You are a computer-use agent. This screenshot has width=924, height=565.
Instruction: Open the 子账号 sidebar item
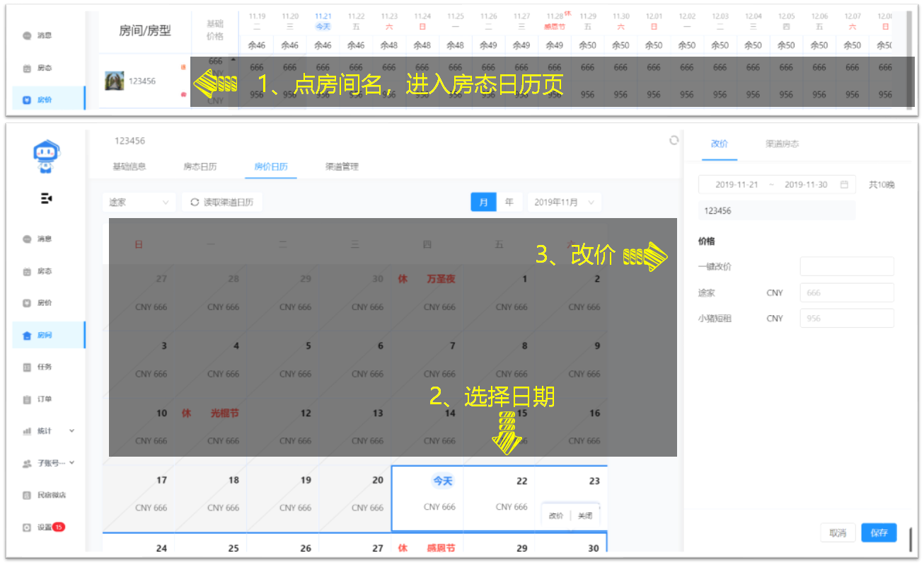pos(48,463)
